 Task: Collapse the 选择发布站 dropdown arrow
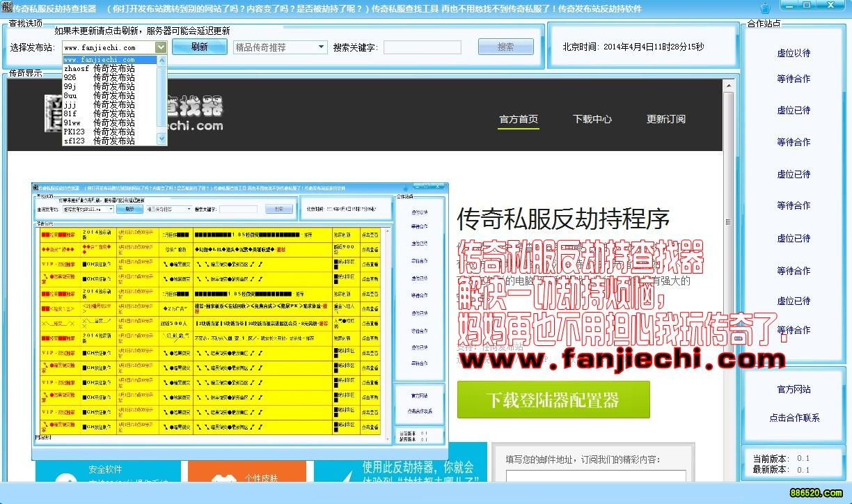(x=161, y=47)
